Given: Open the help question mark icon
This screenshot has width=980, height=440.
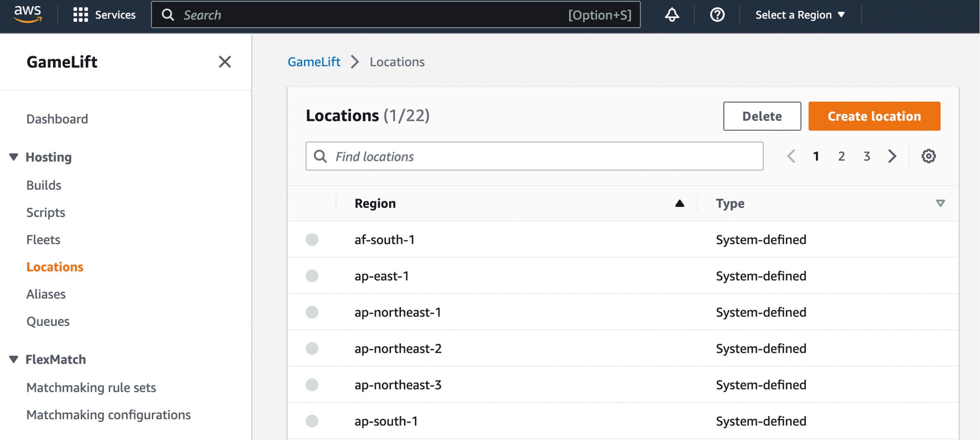Looking at the screenshot, I should [x=717, y=15].
